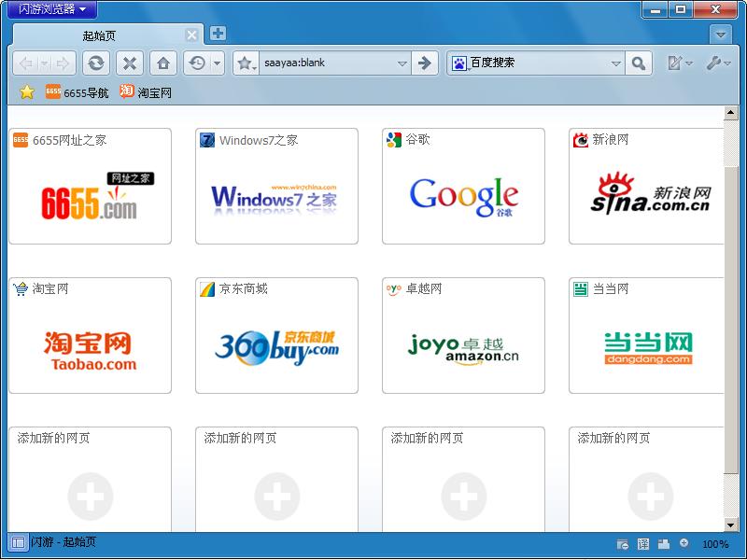Open a new tab with the plus icon
Image resolution: width=747 pixels, height=560 pixels.
click(218, 34)
